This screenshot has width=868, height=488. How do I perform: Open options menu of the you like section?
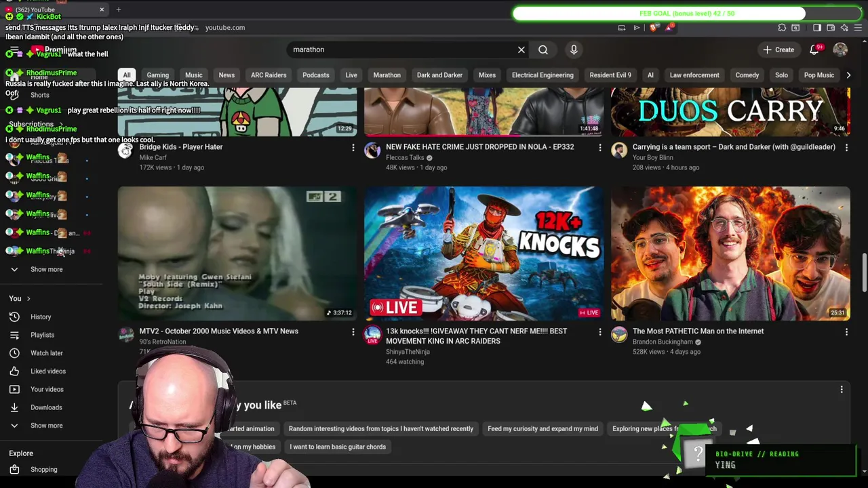pyautogui.click(x=842, y=390)
